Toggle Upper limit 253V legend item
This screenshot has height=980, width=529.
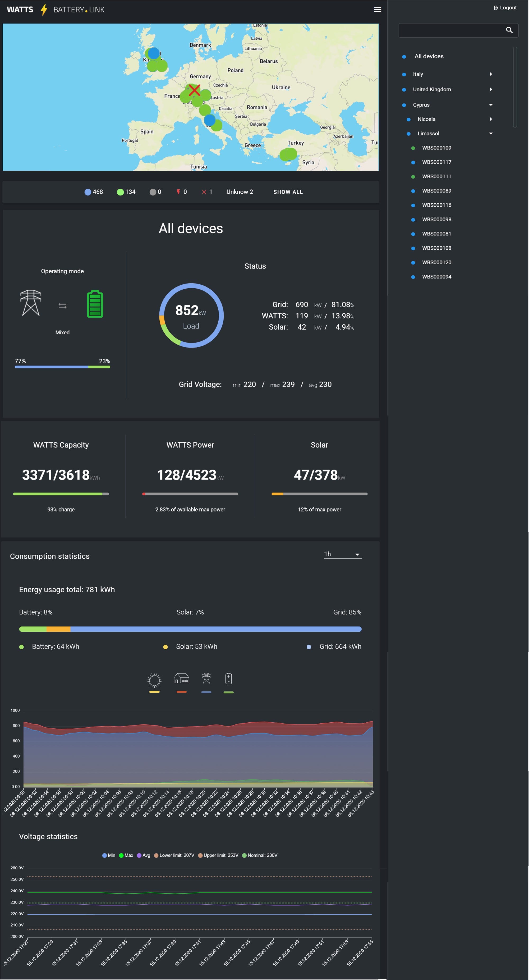pyautogui.click(x=218, y=855)
